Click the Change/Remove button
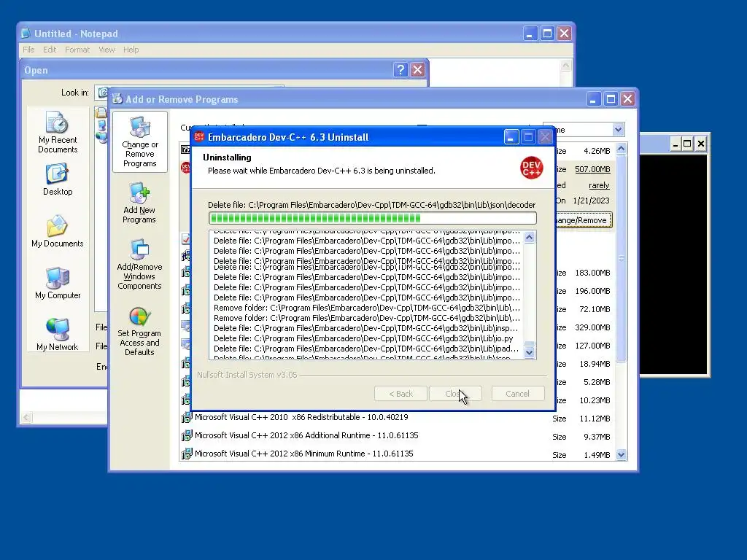This screenshot has height=560, width=747. (583, 220)
